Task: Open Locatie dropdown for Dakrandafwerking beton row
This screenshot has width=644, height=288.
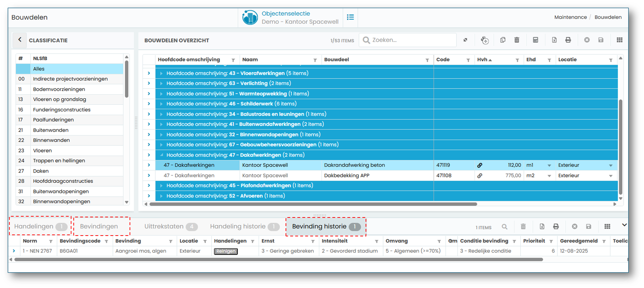Action: pyautogui.click(x=611, y=166)
